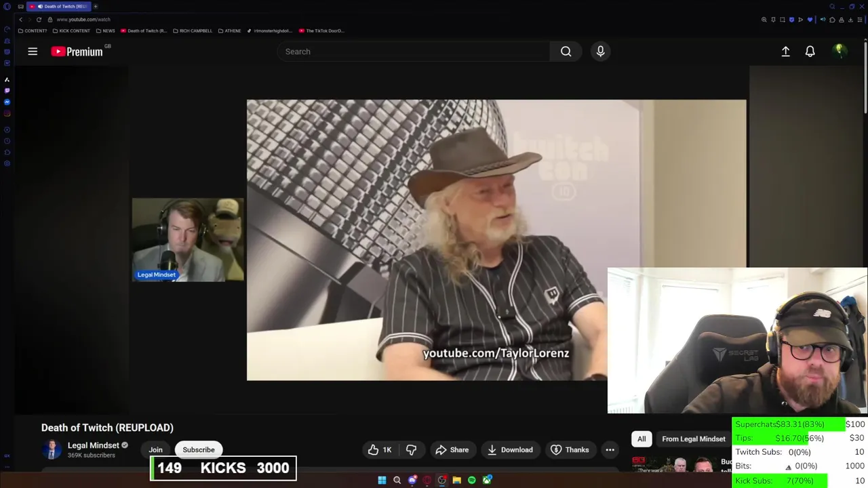Click the pin toolbar icon
The width and height of the screenshot is (868, 488).
[773, 20]
